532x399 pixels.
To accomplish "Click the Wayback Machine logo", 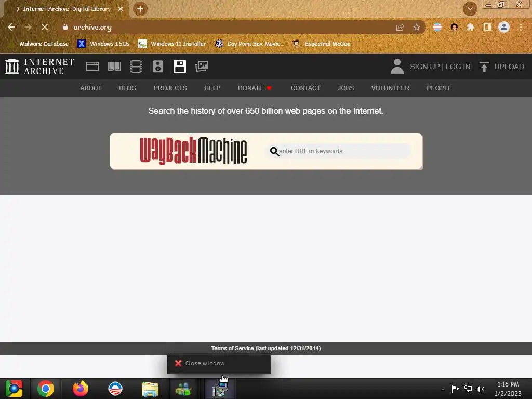I will tap(193, 151).
